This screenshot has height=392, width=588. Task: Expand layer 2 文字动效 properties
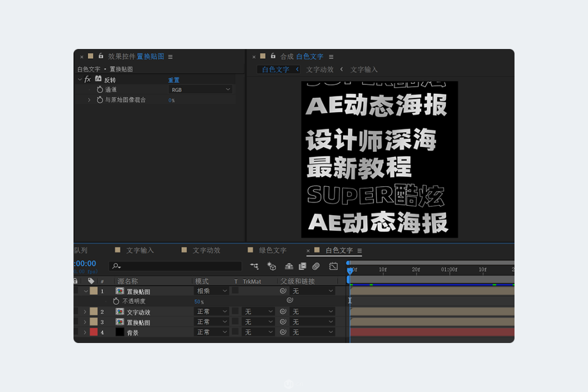point(85,312)
